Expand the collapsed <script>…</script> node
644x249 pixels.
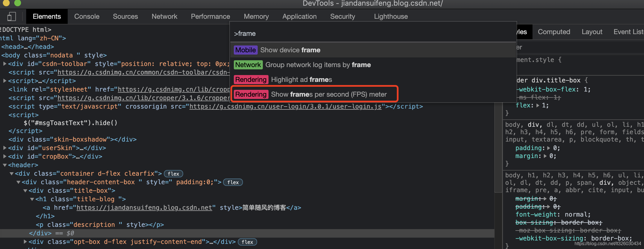tap(5, 81)
